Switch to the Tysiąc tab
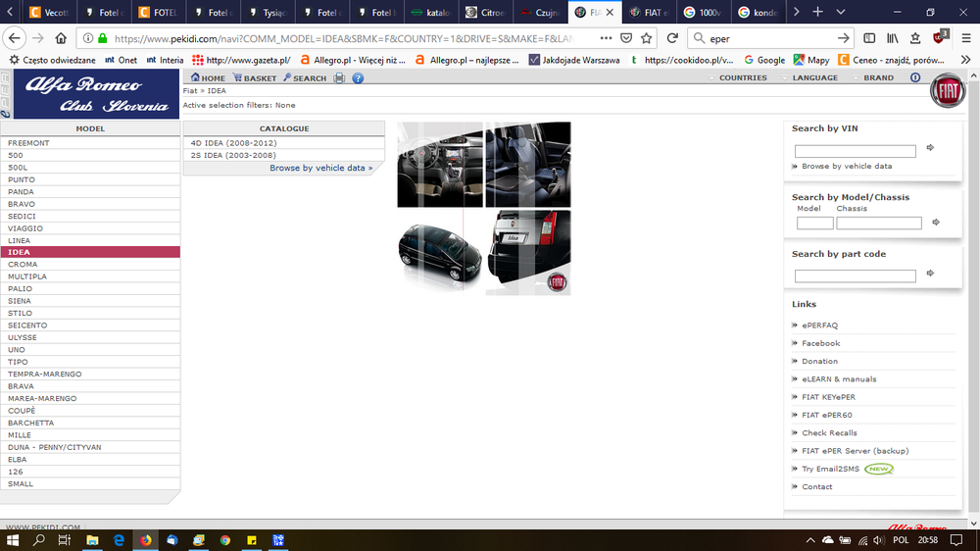This screenshot has width=980, height=551. [x=268, y=13]
